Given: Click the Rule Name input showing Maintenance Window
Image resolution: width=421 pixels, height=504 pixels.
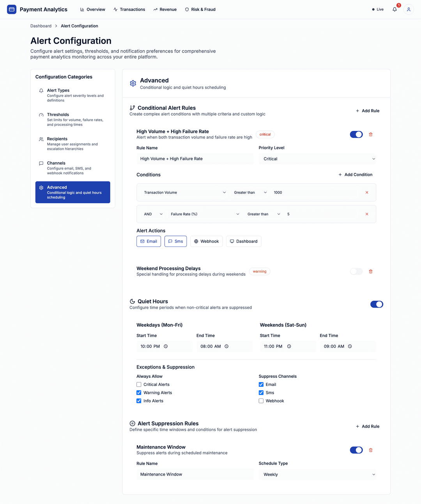Looking at the screenshot, I should 195,474.
